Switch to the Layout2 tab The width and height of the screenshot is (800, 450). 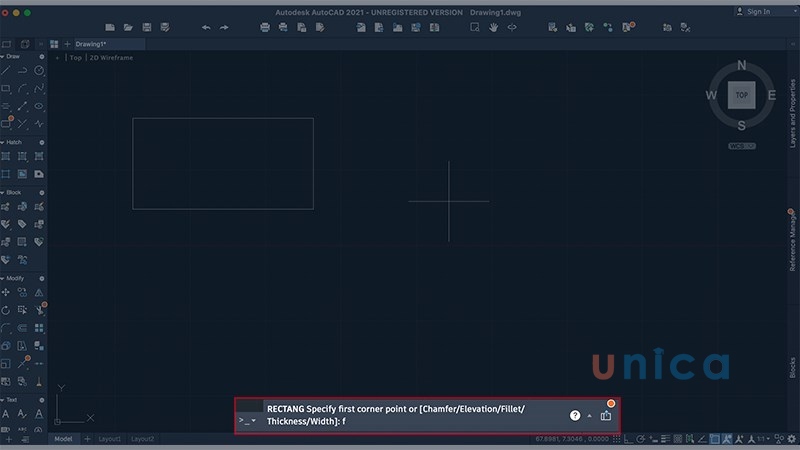(142, 439)
